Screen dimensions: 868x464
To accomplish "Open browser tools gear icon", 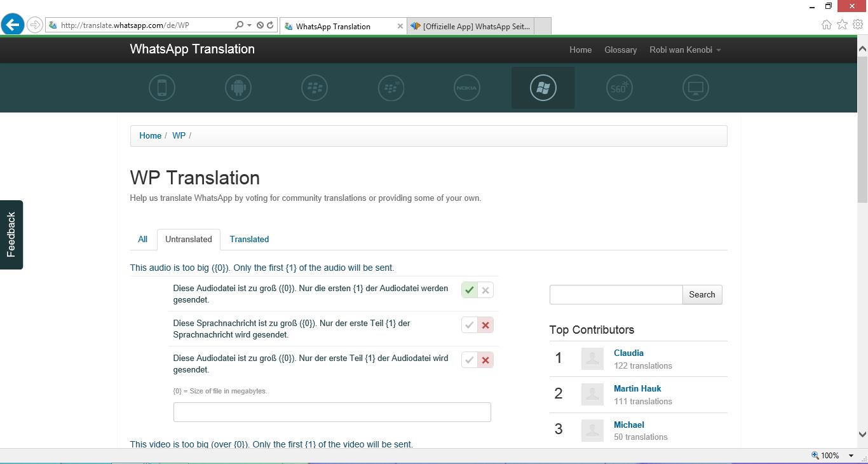I will point(858,25).
